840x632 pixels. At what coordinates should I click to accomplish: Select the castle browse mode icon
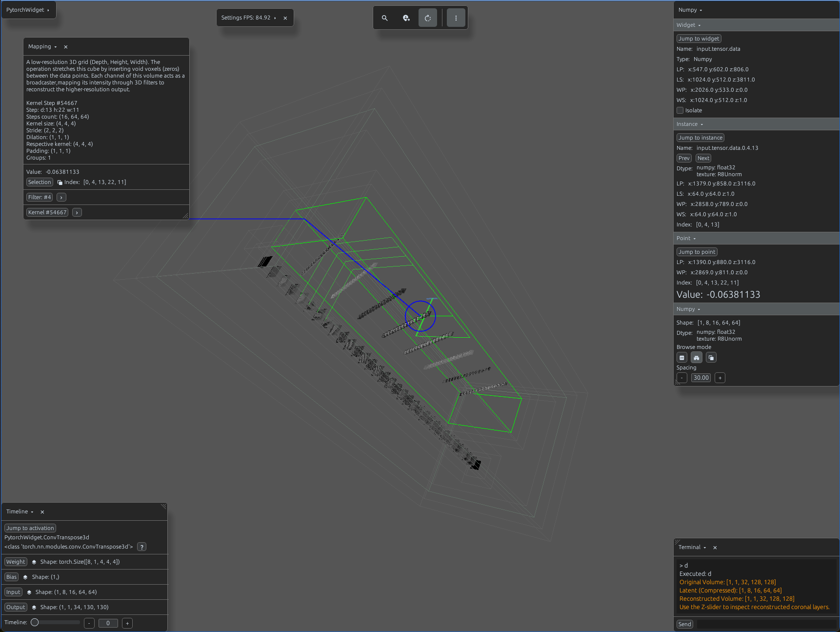click(x=697, y=358)
